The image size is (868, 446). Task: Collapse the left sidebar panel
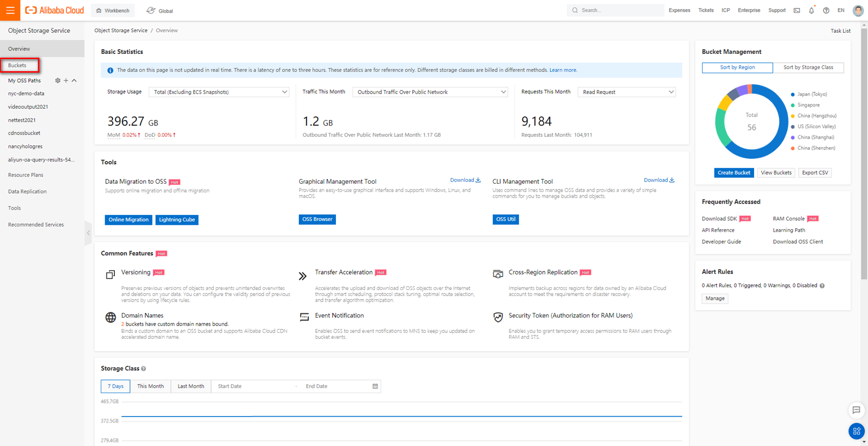(x=88, y=233)
